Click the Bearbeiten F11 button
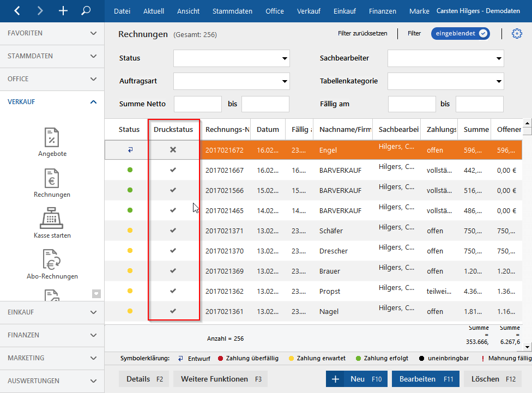Viewport: 532px width, 393px height. pos(426,379)
